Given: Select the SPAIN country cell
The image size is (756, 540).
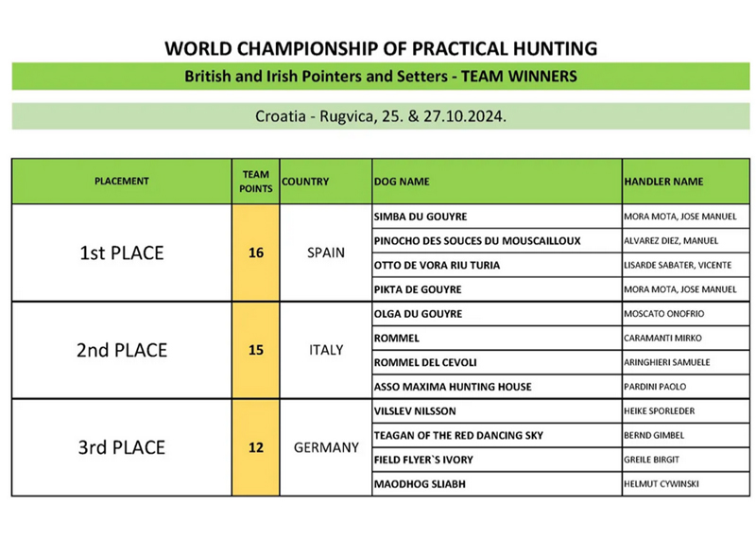Looking at the screenshot, I should [325, 253].
